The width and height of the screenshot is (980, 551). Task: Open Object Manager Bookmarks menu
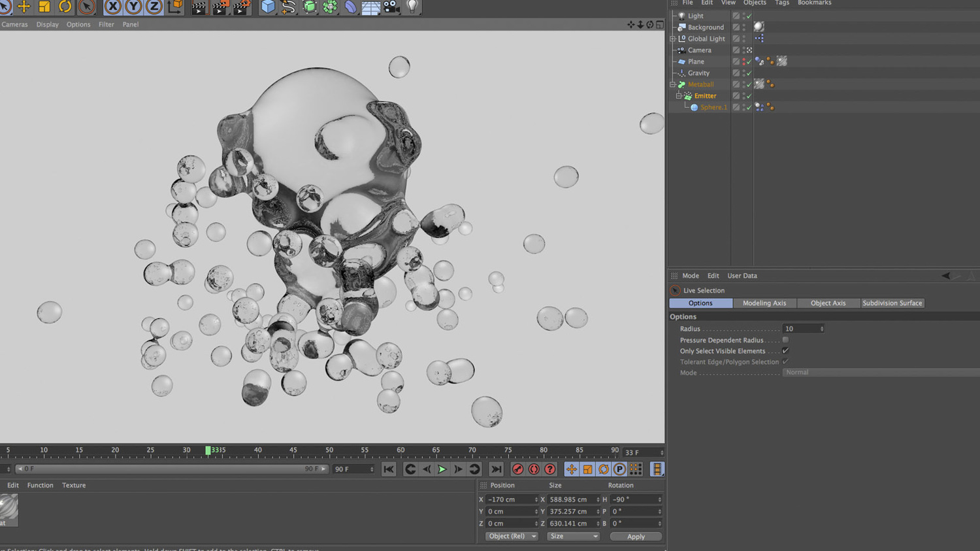(x=814, y=3)
